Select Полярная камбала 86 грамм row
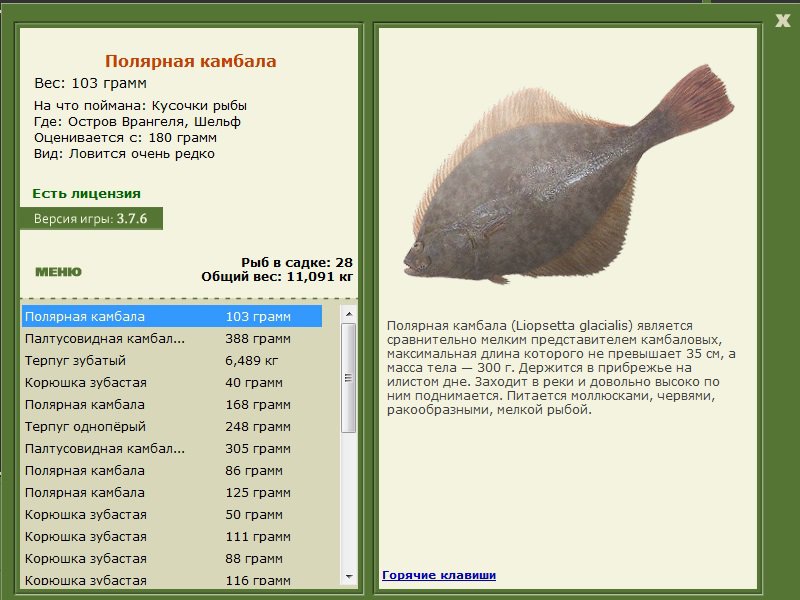 pyautogui.click(x=172, y=470)
